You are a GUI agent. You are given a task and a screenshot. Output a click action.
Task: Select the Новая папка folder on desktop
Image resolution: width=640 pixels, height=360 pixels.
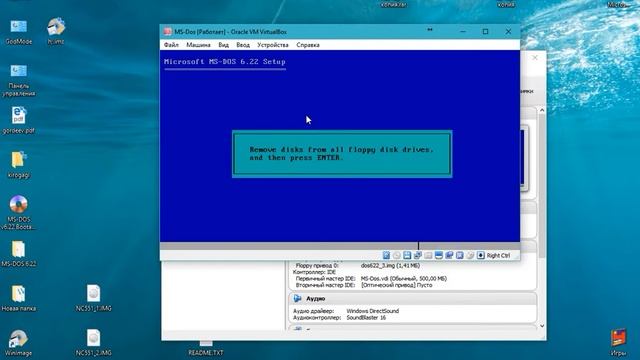point(18,298)
